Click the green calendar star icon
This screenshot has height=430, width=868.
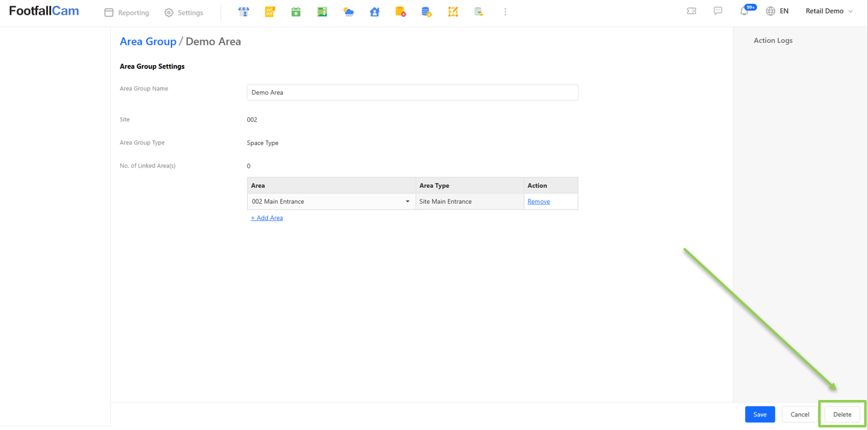[296, 12]
